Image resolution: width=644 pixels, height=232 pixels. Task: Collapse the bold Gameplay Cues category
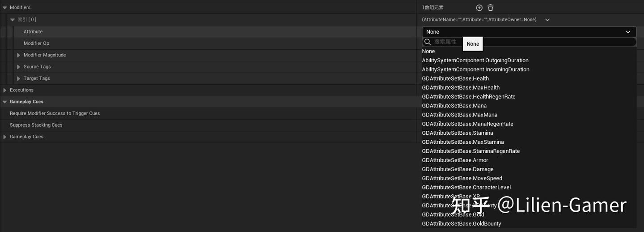[x=5, y=102]
